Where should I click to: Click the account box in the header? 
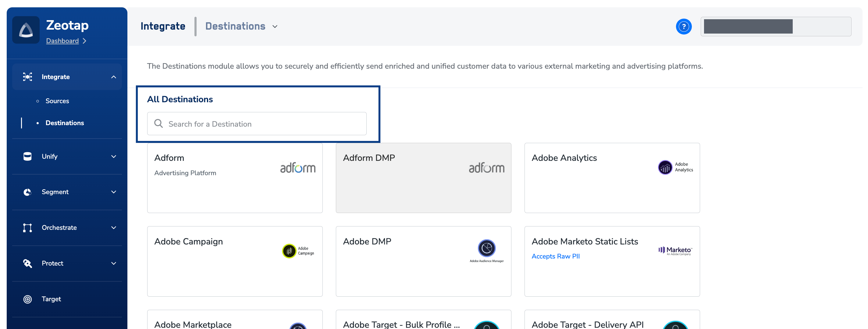click(776, 27)
